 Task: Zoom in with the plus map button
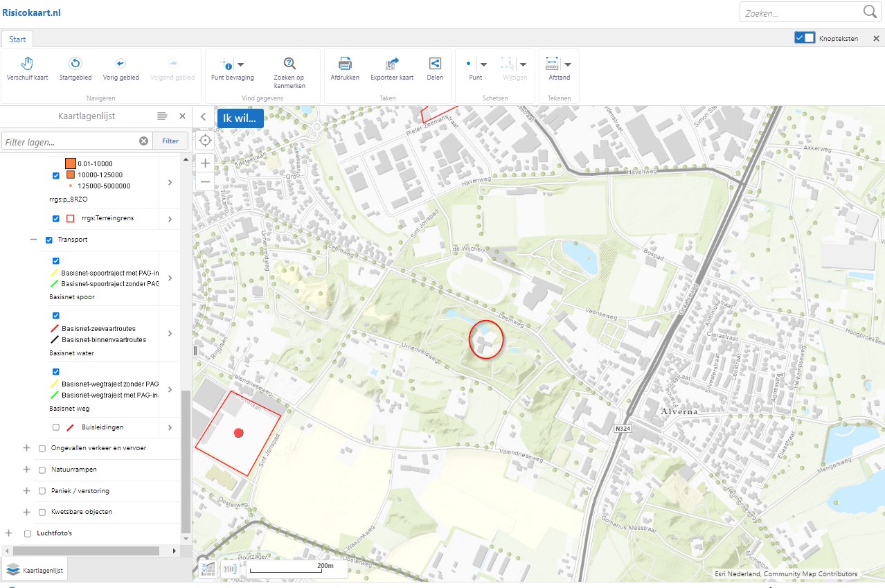click(x=205, y=163)
